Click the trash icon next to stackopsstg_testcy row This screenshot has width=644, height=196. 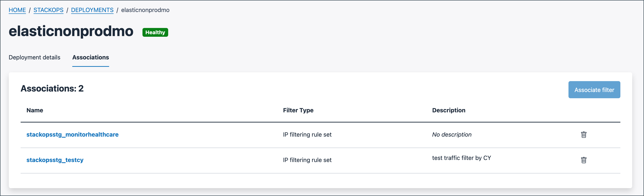584,160
